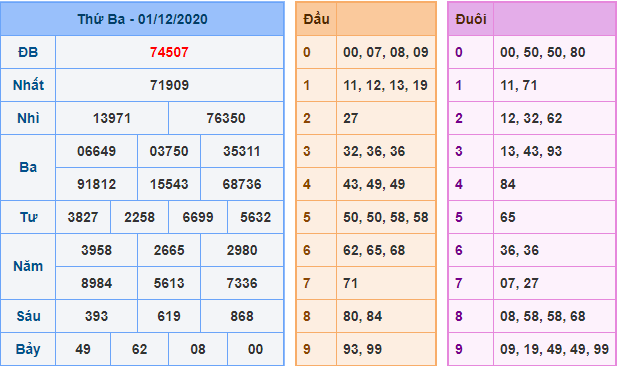Select Đầu values 93, 99
Screen dimensions: 617x366
pyautogui.click(x=362, y=349)
